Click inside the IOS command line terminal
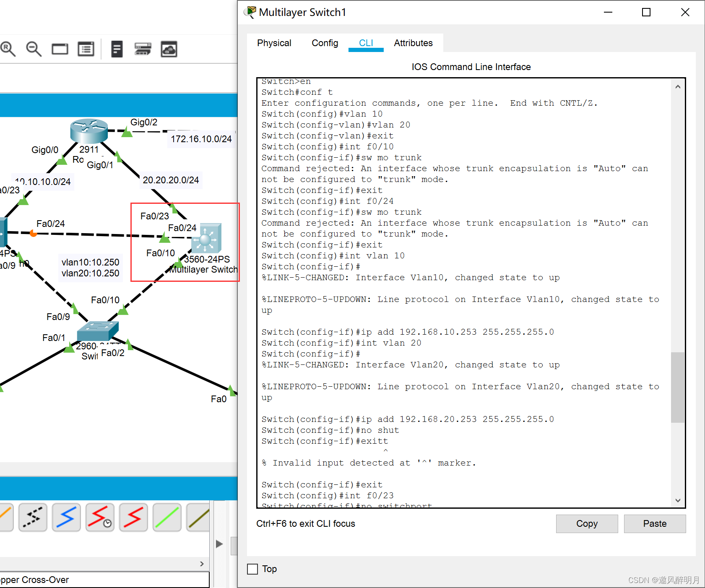The height and width of the screenshot is (588, 705). coord(461,294)
